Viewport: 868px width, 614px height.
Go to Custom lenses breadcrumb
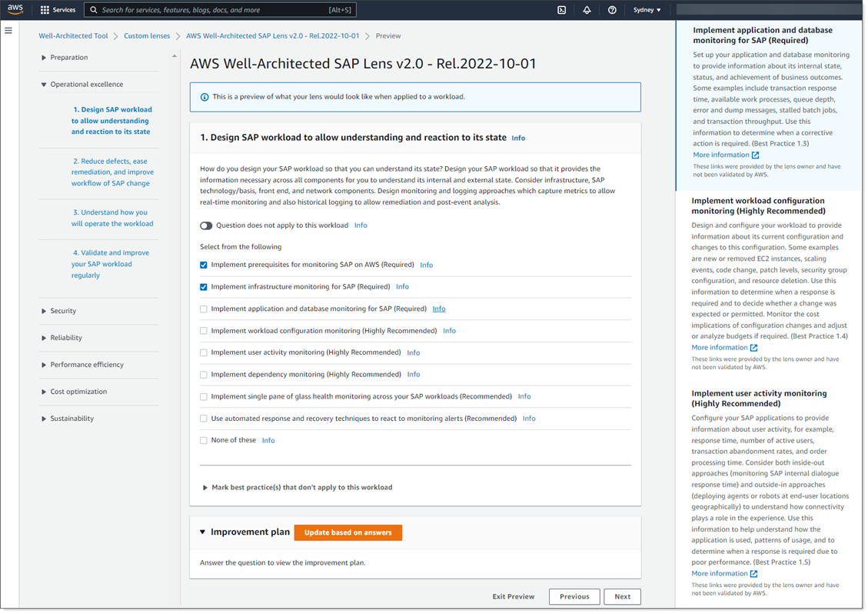[x=147, y=36]
